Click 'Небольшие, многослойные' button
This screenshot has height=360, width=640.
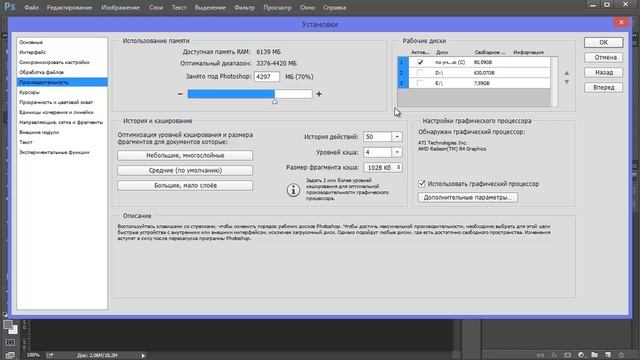pyautogui.click(x=185, y=156)
